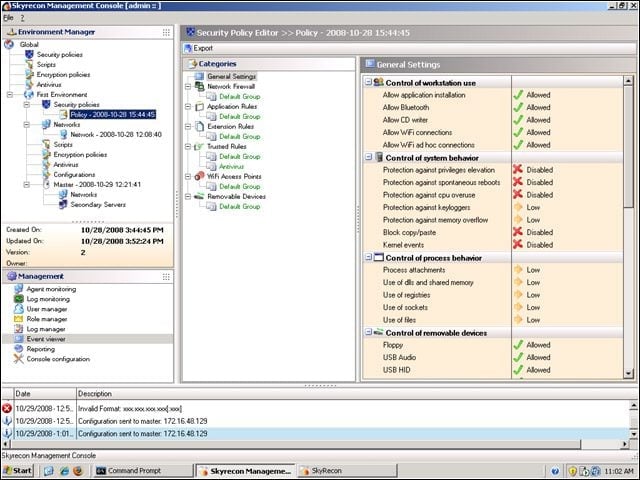Click the General Settings scroll down arrow
The height and width of the screenshot is (480, 640).
click(x=629, y=373)
